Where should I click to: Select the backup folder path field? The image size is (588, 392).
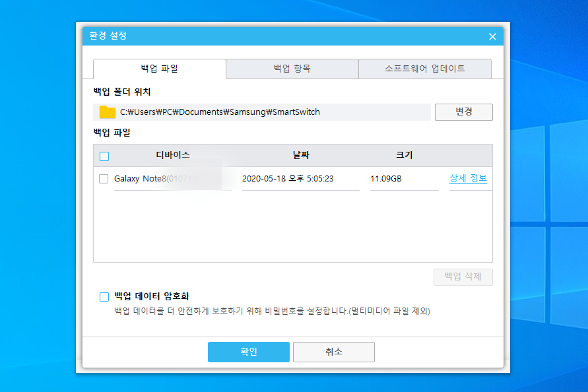tap(262, 112)
